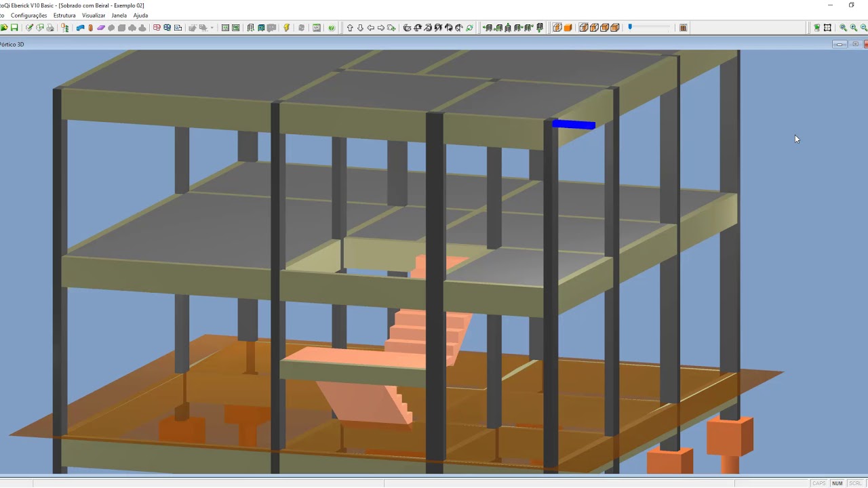Move view down with down arrow icon
Image resolution: width=868 pixels, height=488 pixels.
pyautogui.click(x=360, y=28)
